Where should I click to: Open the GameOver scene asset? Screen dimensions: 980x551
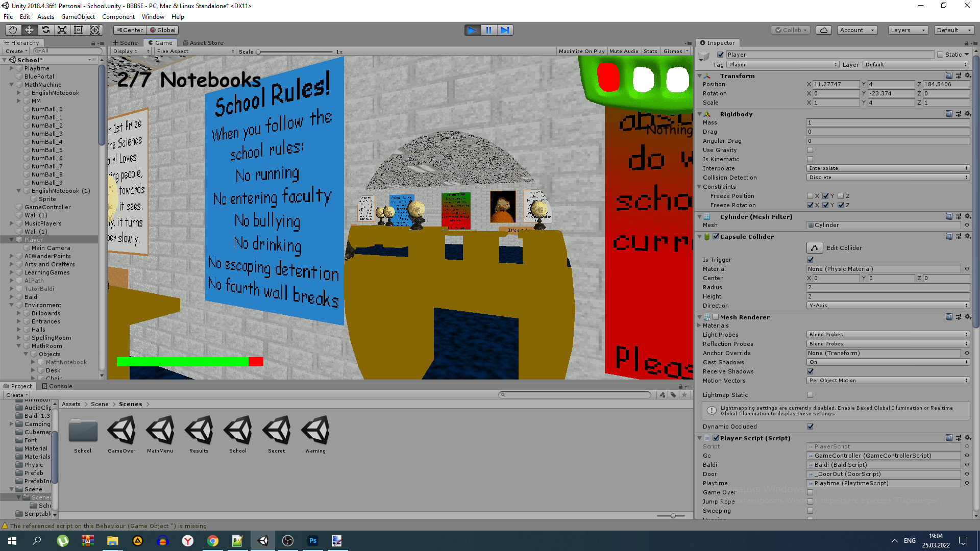pos(121,435)
